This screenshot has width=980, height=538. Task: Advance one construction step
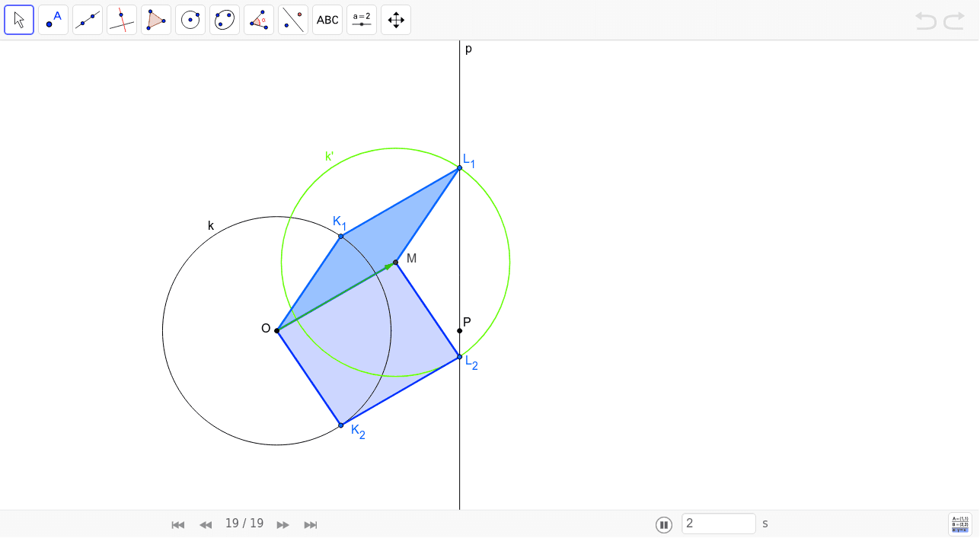[283, 524]
